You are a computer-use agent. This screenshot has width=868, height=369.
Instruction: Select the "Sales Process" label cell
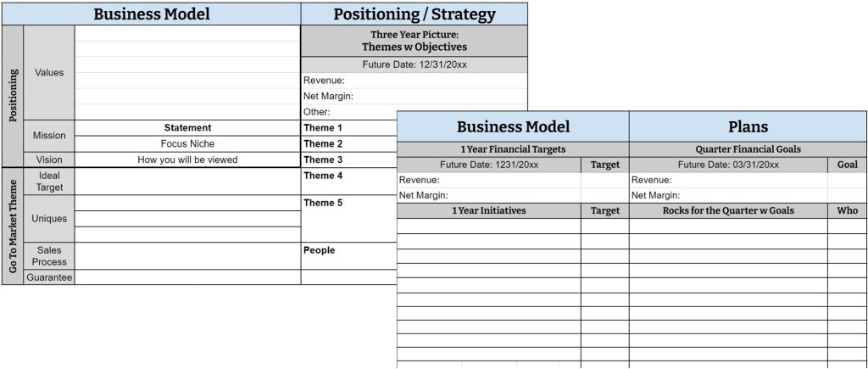(x=49, y=256)
